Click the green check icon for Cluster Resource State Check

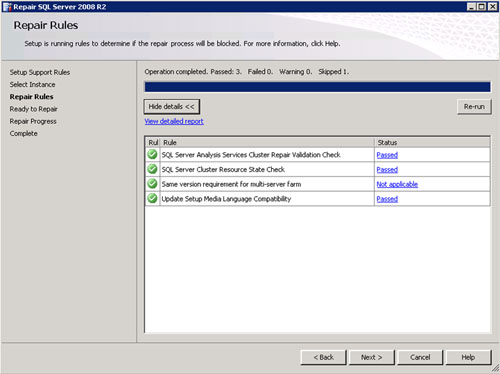click(152, 169)
